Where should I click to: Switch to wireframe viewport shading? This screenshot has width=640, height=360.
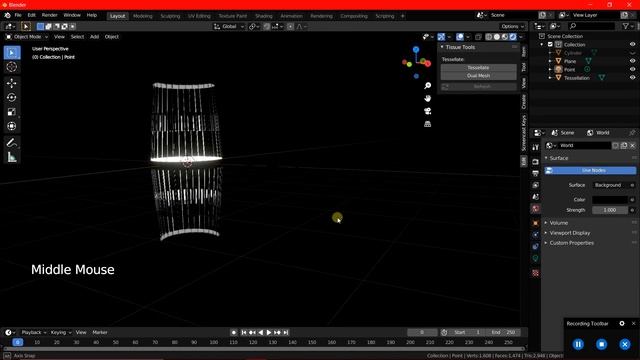pyautogui.click(x=489, y=37)
